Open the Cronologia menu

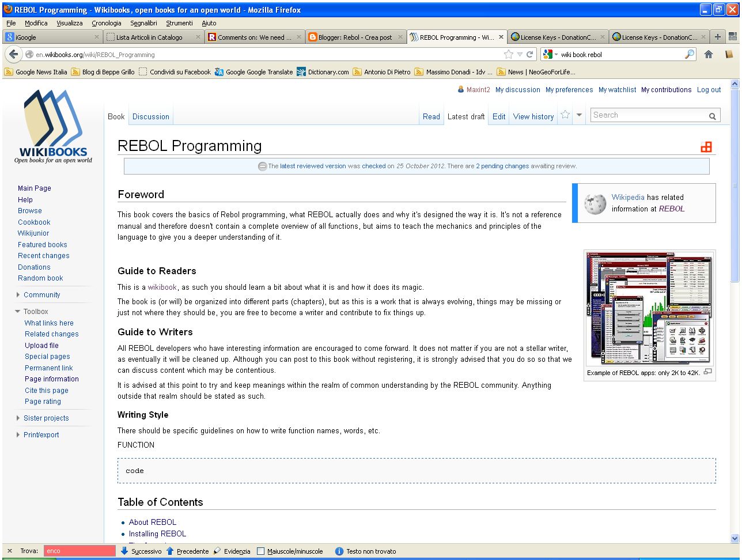pos(105,23)
